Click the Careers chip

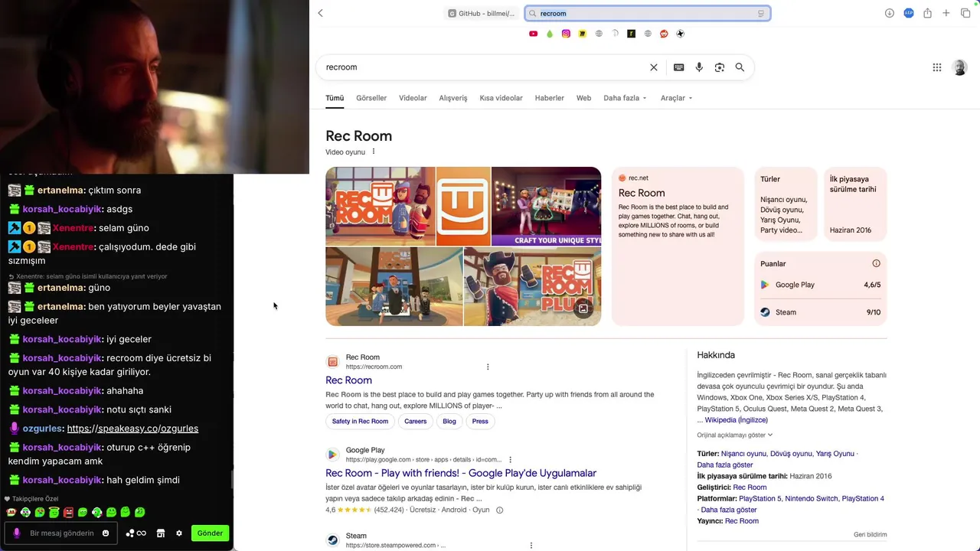[x=416, y=421]
